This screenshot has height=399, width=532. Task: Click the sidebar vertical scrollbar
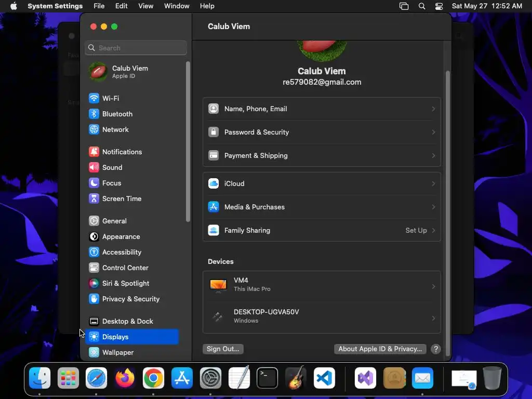pos(188,142)
